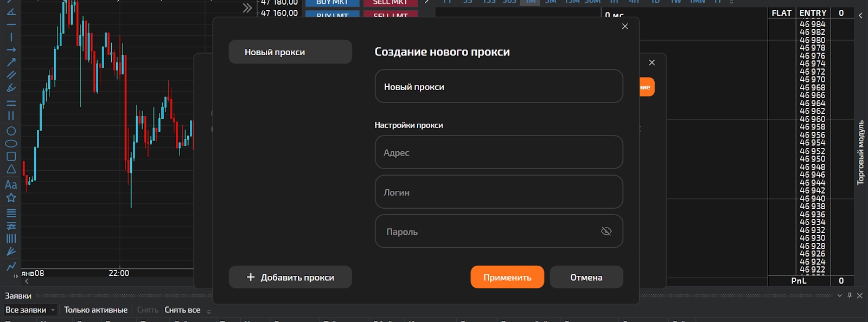Open the Заявки panel dropdown menu arrow
Viewport: 868px width, 322px height.
click(840, 295)
